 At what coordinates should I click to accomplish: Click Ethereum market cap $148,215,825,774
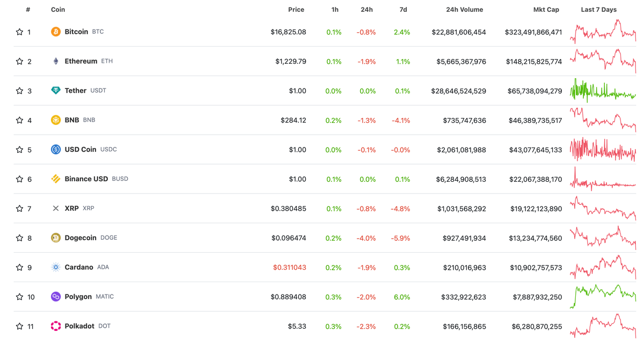tap(534, 61)
